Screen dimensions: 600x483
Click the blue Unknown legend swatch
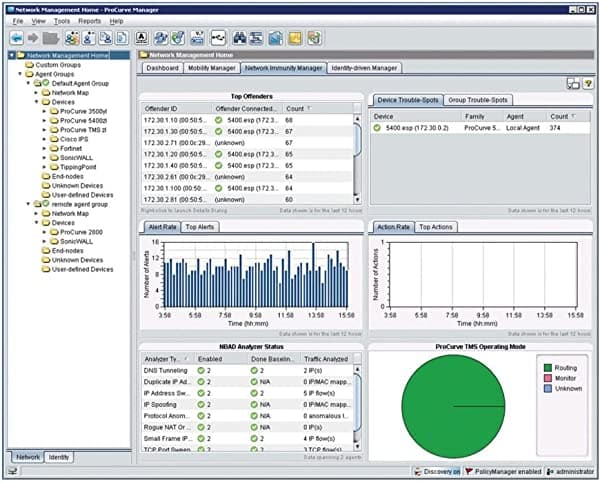[x=548, y=388]
